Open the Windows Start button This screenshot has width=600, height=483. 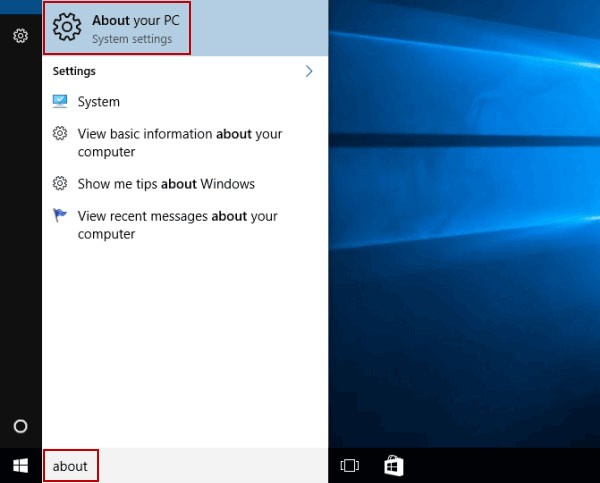pyautogui.click(x=20, y=466)
